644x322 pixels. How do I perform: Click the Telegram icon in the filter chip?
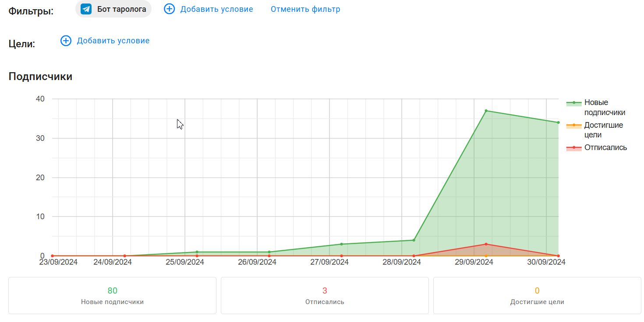point(86,9)
